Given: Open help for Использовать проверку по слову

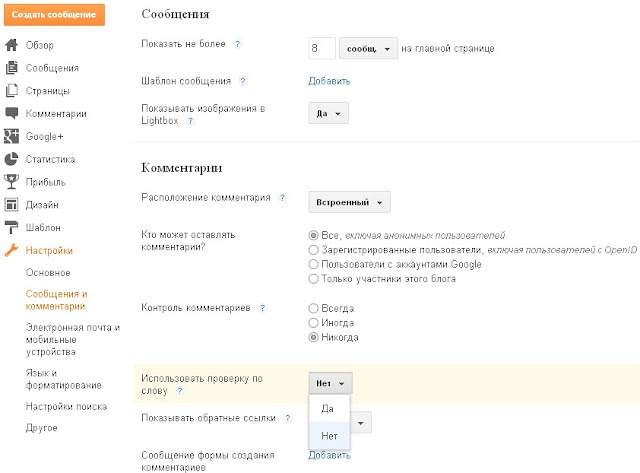Looking at the screenshot, I should pos(180,391).
